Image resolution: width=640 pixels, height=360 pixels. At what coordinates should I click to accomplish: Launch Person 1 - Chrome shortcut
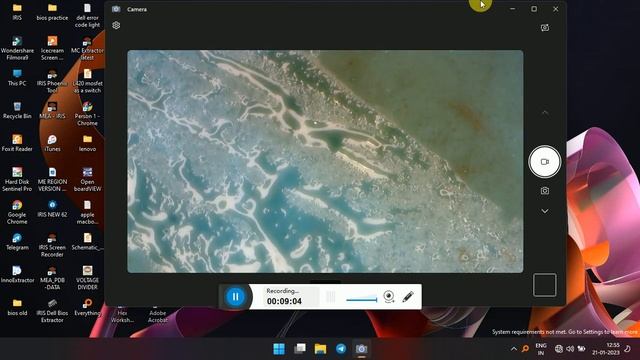87,114
